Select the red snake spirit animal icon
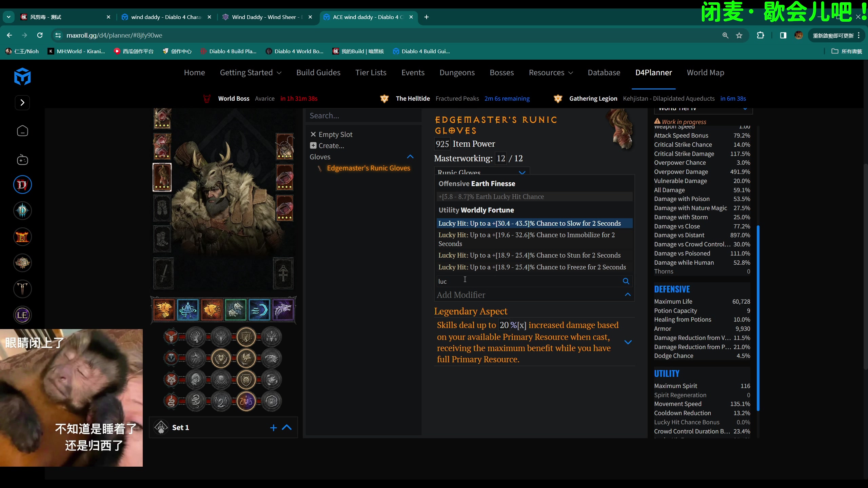The image size is (868, 488). (172, 401)
